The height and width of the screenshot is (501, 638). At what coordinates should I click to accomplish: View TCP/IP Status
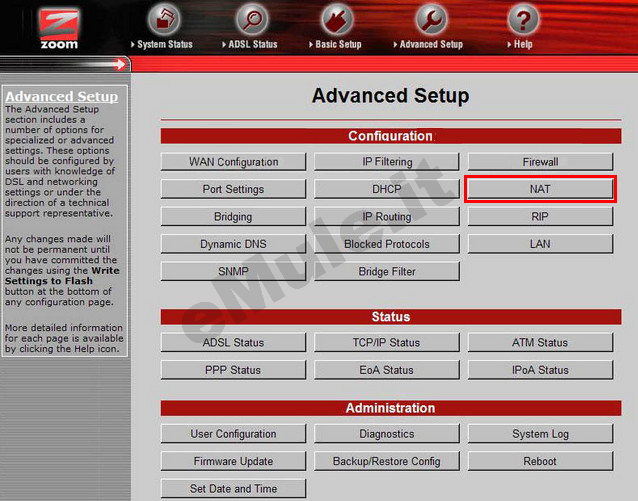[387, 343]
